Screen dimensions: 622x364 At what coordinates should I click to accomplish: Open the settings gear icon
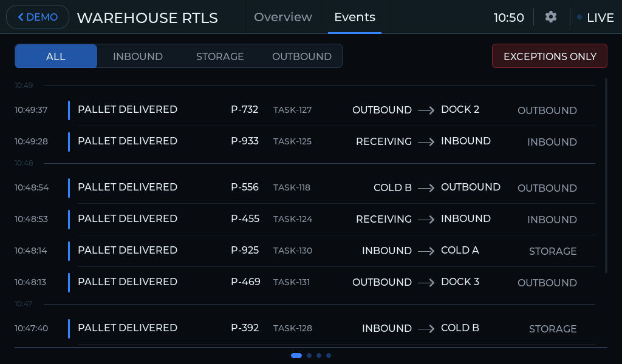click(x=550, y=17)
